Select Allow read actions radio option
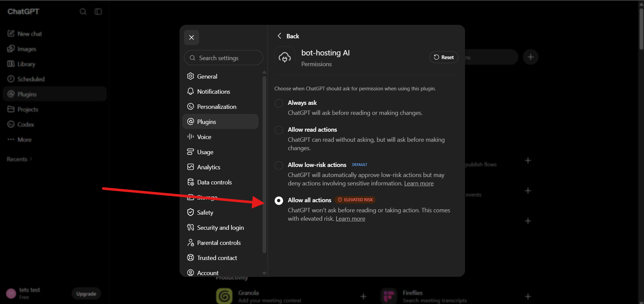 [279, 130]
